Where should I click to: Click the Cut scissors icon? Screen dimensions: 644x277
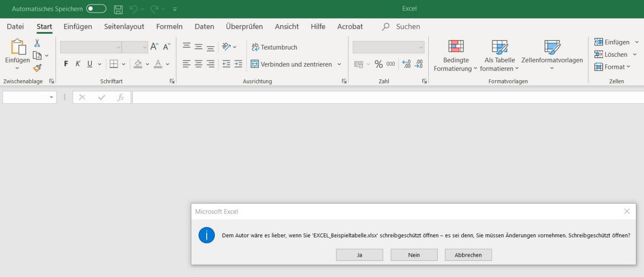(x=37, y=43)
